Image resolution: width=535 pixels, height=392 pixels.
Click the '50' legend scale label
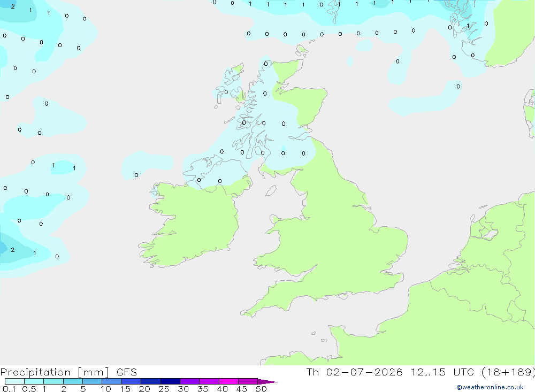[261, 389]
